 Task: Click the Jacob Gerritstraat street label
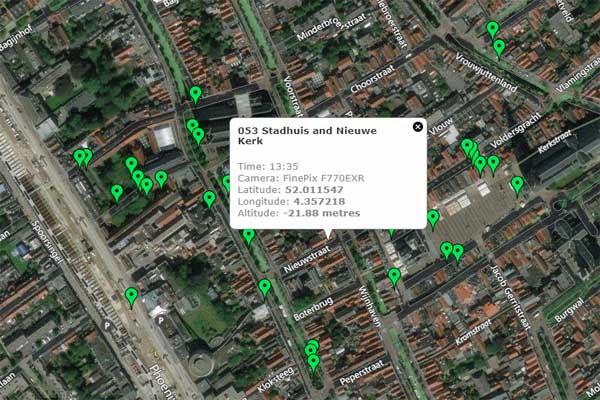coord(510,297)
